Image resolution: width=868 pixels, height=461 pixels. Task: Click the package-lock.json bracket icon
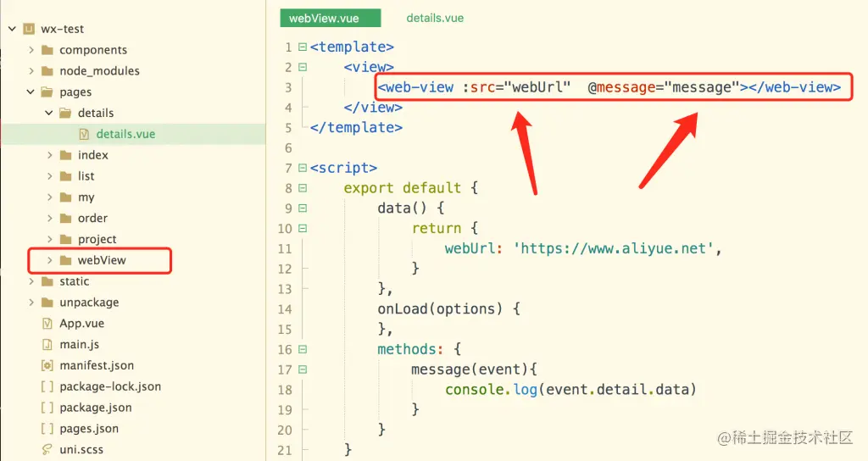[x=47, y=386]
